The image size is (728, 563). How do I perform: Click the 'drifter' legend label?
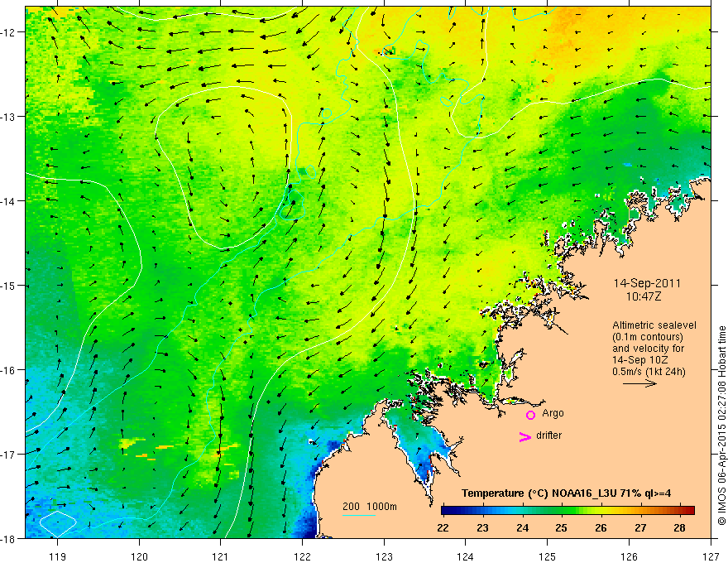click(548, 435)
